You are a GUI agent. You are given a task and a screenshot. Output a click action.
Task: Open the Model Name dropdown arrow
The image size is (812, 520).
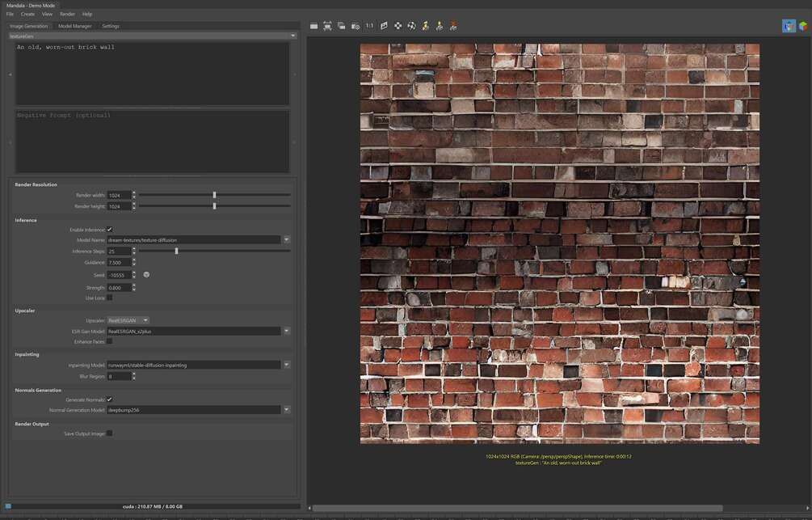point(286,240)
